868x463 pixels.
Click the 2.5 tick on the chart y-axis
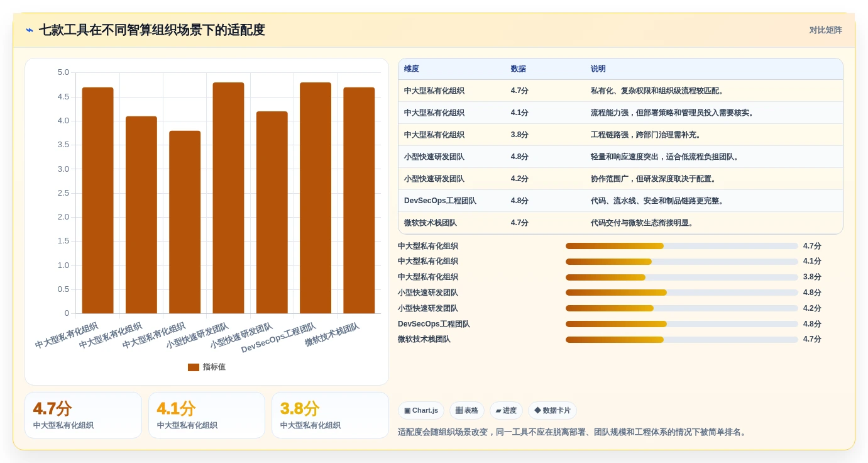[x=63, y=192]
